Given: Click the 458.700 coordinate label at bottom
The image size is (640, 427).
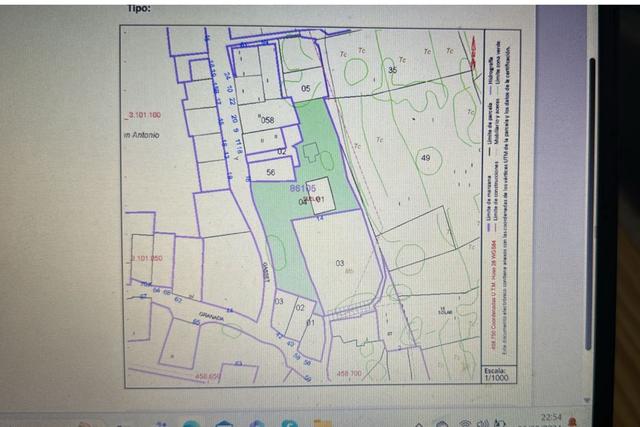Looking at the screenshot, I should [350, 374].
